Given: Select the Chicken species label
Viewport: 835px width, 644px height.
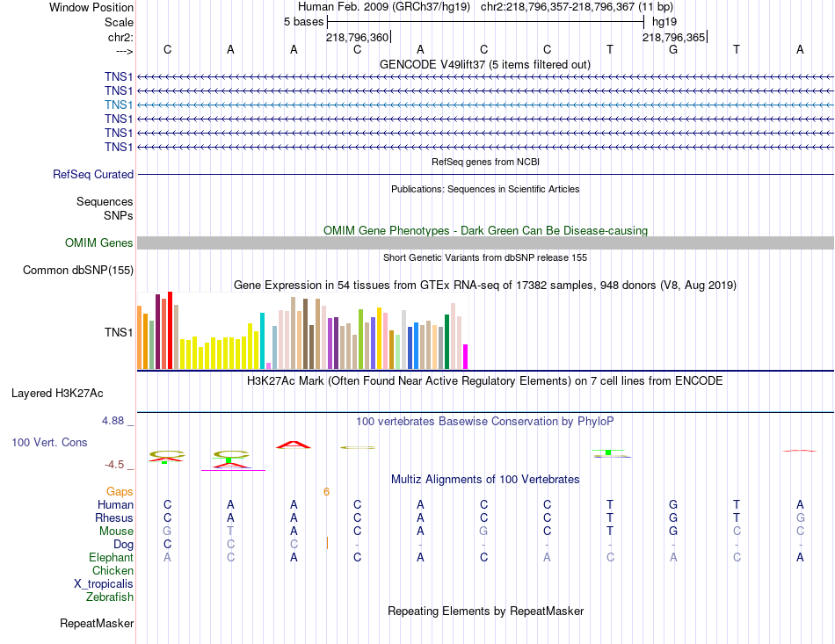Looking at the screenshot, I should coord(113,570).
